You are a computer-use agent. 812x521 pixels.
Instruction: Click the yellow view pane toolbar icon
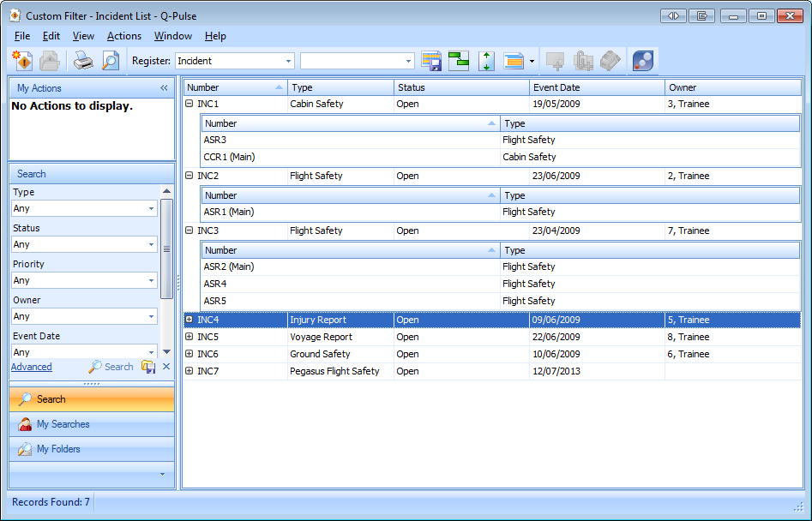(x=514, y=61)
